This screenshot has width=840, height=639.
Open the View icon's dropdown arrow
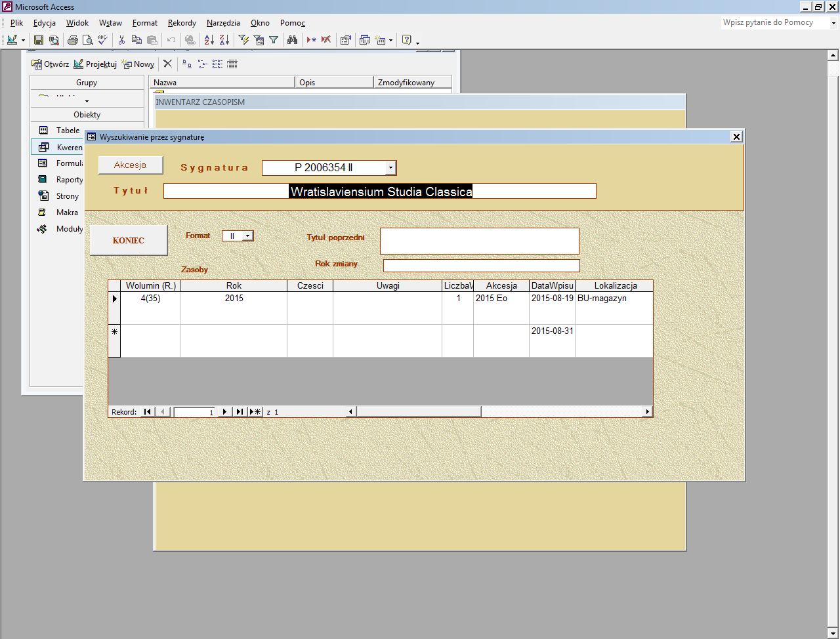(23, 40)
